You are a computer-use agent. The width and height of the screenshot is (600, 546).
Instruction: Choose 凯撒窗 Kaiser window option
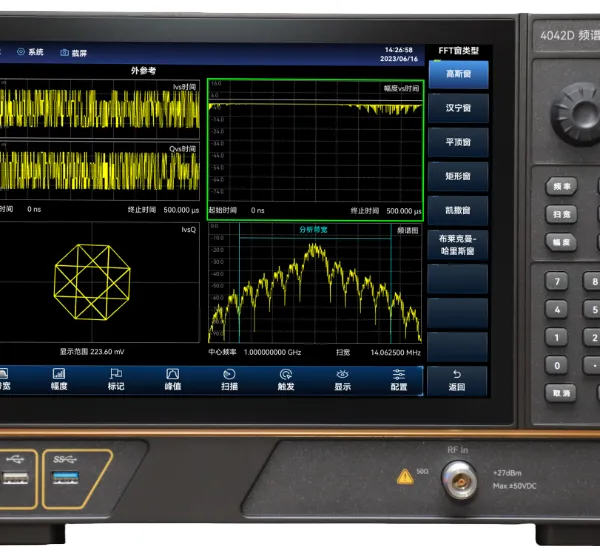click(x=458, y=210)
